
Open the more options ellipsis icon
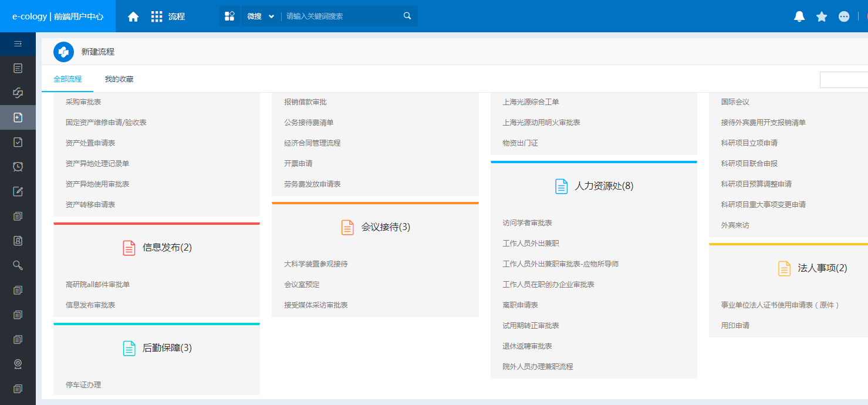click(844, 16)
